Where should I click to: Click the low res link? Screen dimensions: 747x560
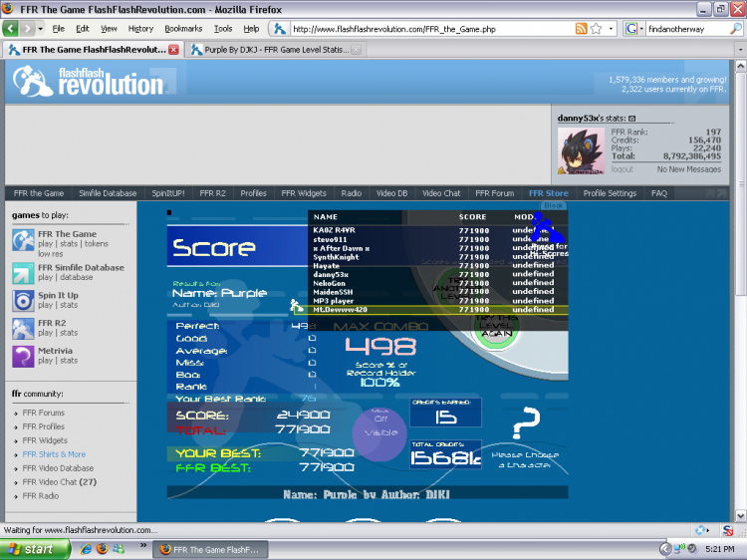coord(51,254)
